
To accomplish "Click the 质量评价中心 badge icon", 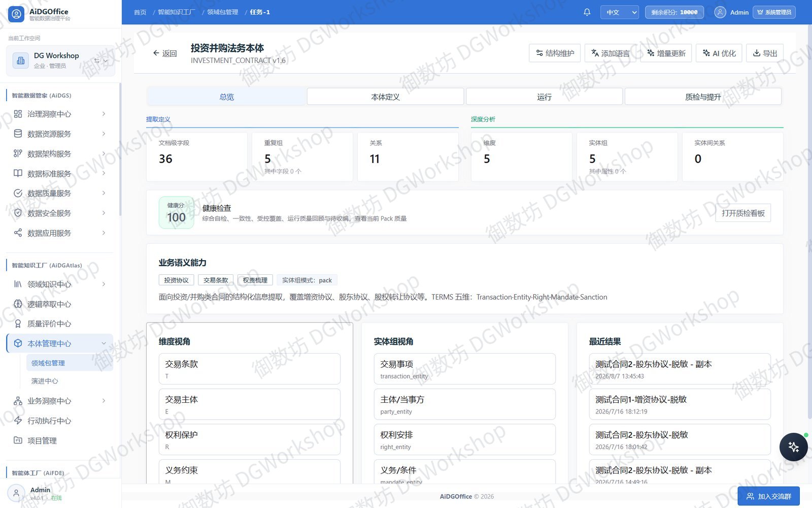I will (18, 324).
